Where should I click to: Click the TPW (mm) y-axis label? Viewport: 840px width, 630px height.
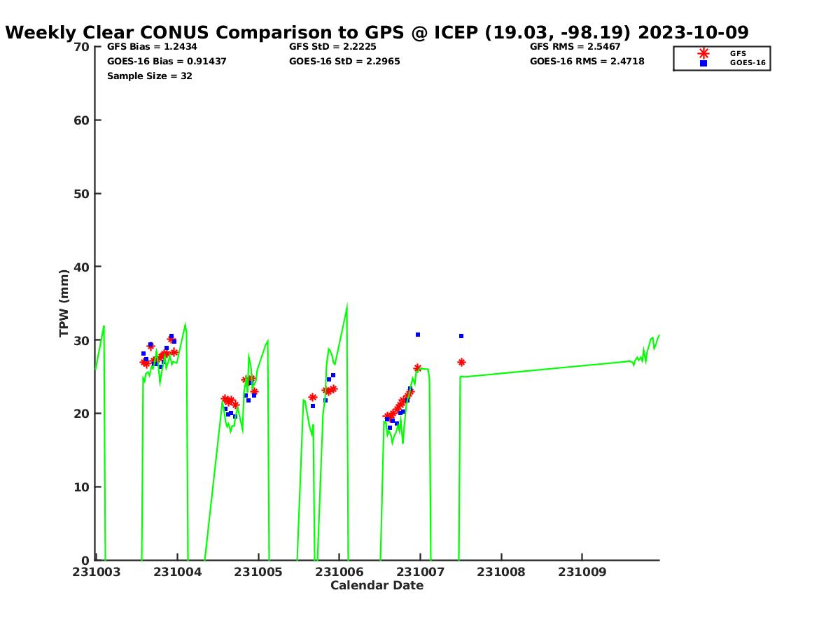click(64, 303)
